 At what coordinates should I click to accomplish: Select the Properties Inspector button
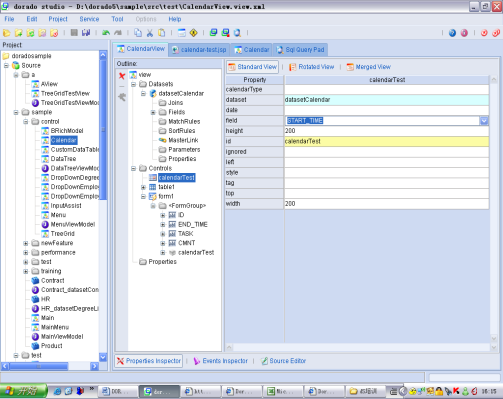[149, 361]
